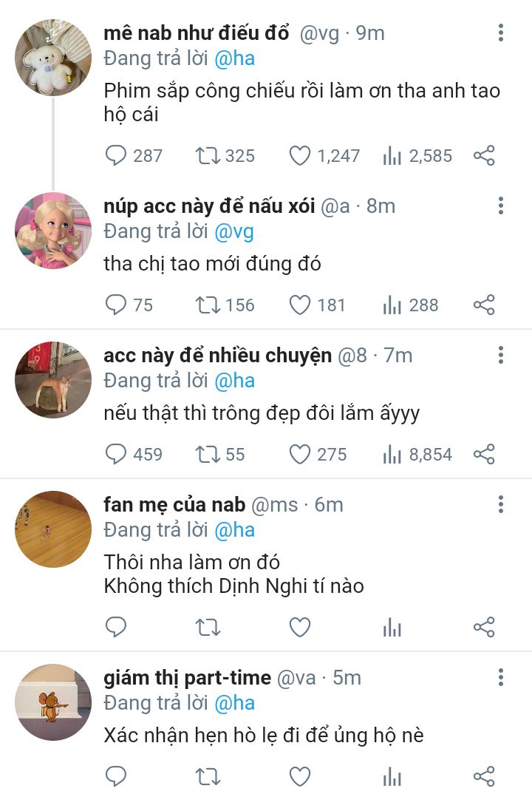Share the 'tha chị tao mới đúng đó' tweet
532x794 pixels.
tap(484, 305)
